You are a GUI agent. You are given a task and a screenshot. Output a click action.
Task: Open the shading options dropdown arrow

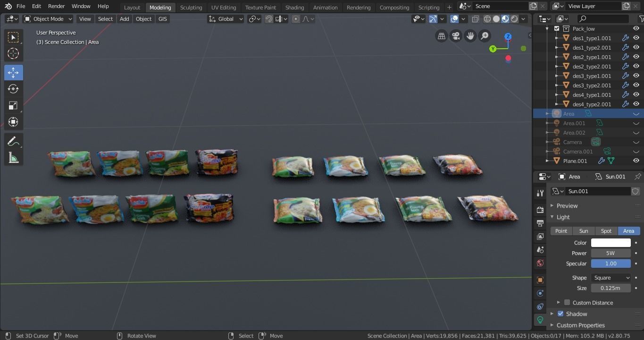[523, 19]
